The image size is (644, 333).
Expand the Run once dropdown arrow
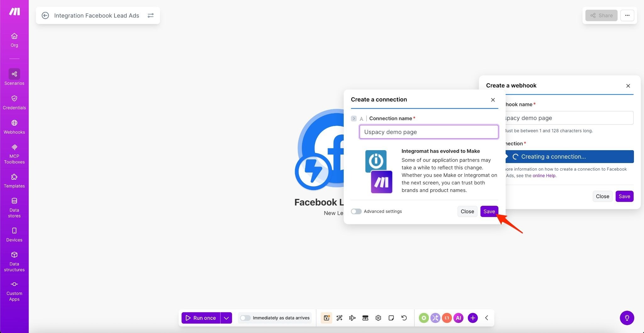pos(226,318)
